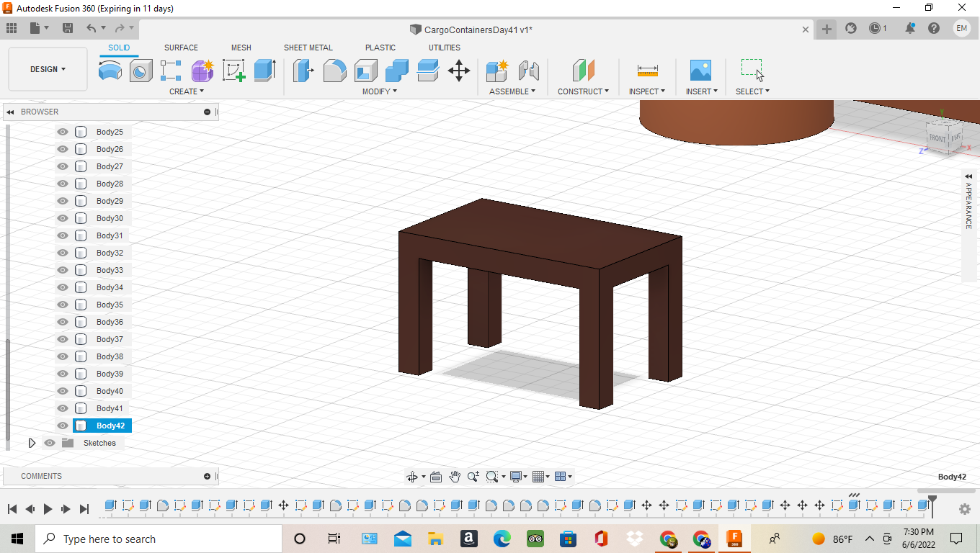This screenshot has width=980, height=553.
Task: Click the Offset Plane construct icon
Action: [x=583, y=71]
